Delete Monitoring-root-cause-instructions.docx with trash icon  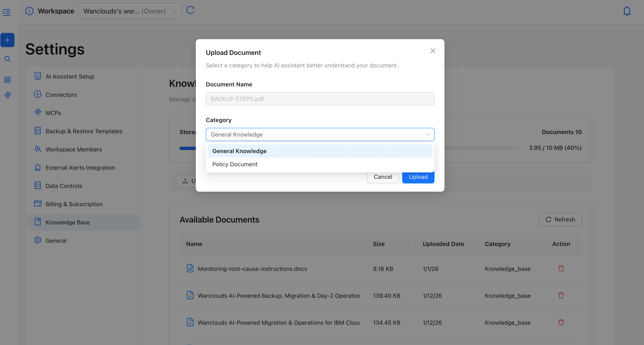pos(561,269)
